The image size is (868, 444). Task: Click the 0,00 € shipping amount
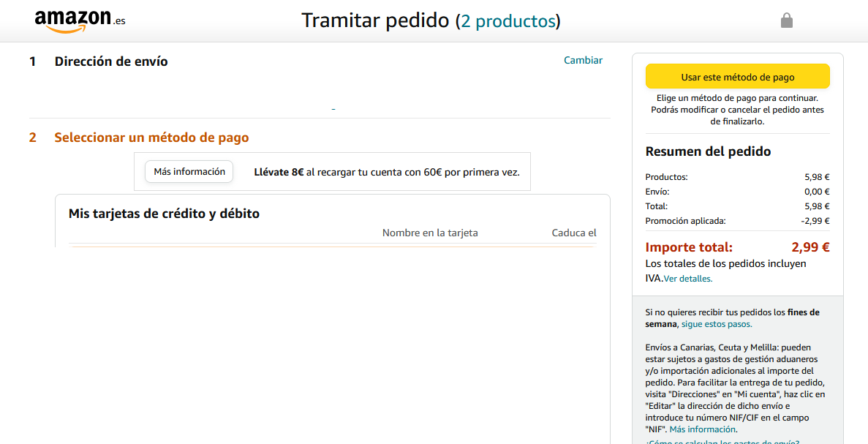[x=817, y=192]
